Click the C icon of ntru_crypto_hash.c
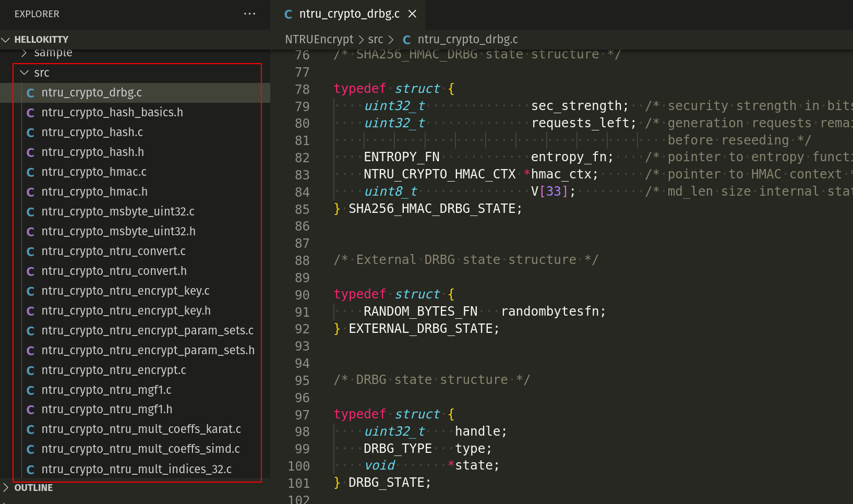The width and height of the screenshot is (853, 504). pos(30,133)
